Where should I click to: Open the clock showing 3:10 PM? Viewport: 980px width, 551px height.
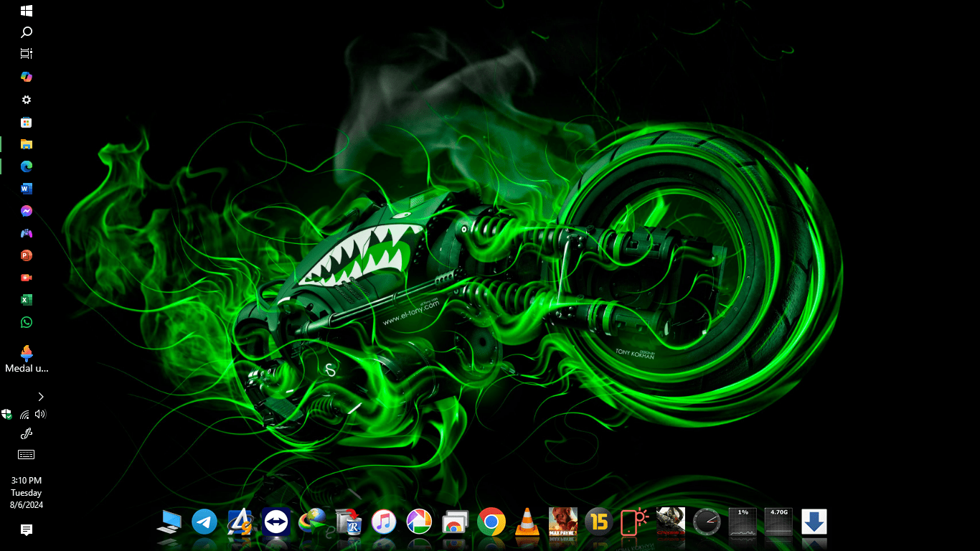[27, 493]
